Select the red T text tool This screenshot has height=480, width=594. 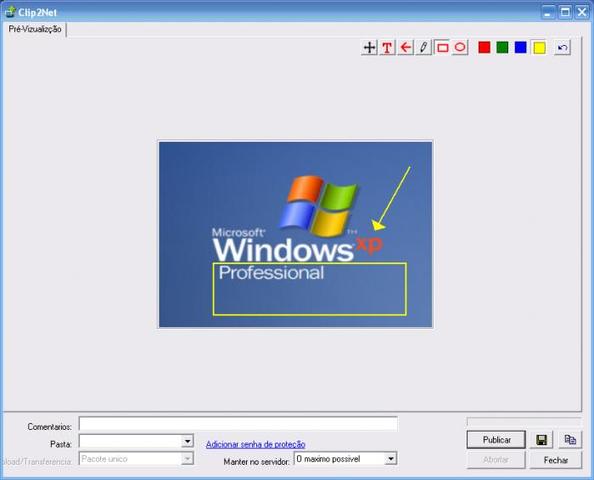387,48
